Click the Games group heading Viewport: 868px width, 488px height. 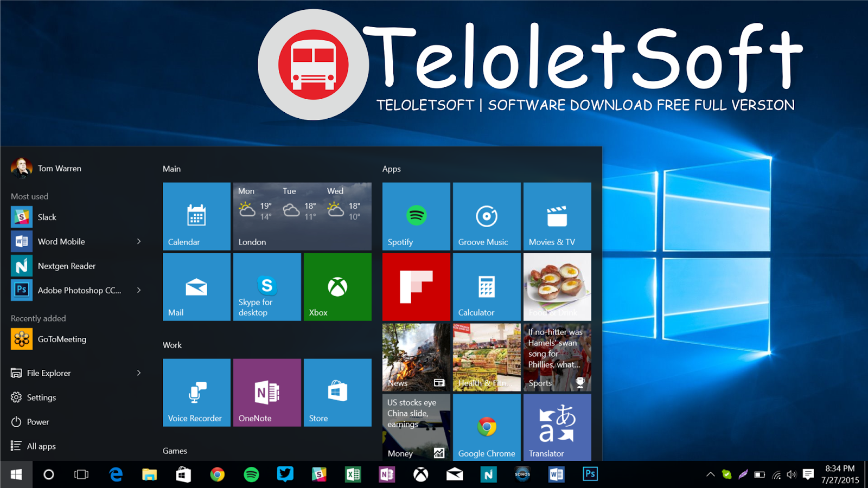pos(175,451)
